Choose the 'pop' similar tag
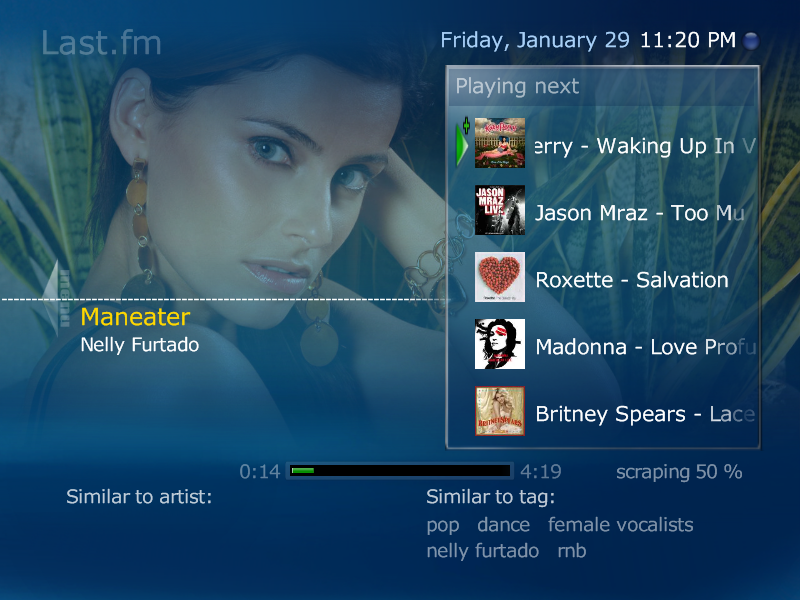 pos(443,526)
